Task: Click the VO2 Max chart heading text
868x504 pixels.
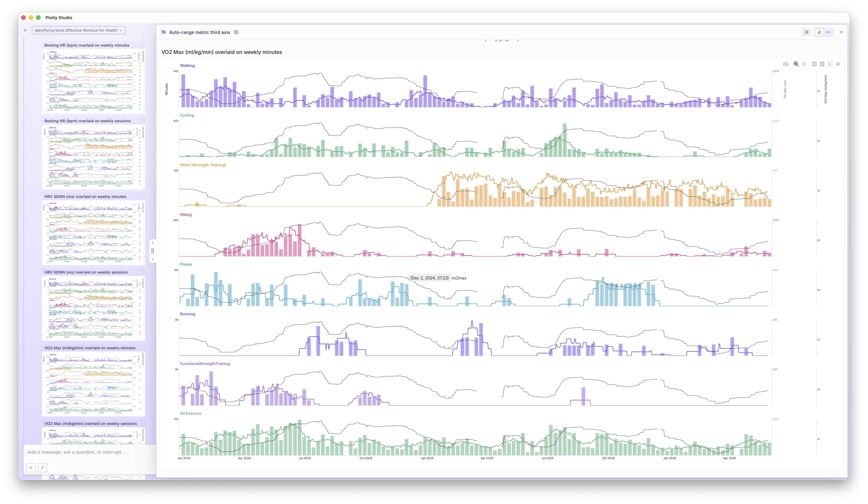Action: [222, 52]
